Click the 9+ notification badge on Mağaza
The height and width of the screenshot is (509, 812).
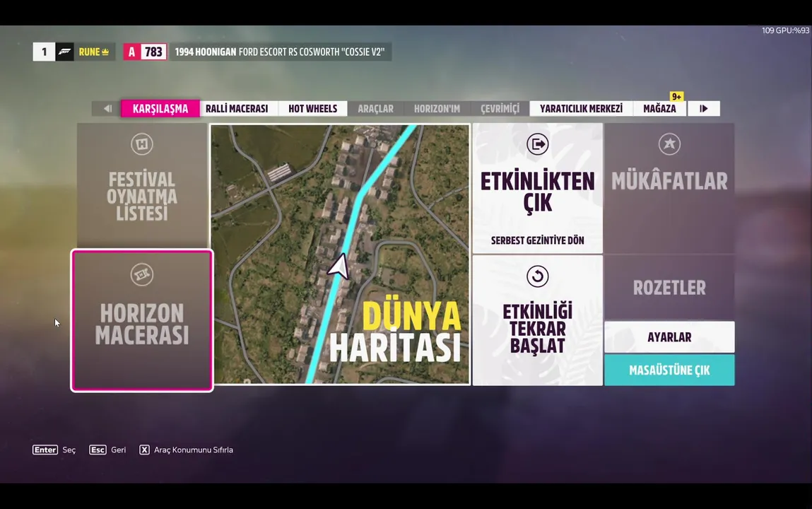tap(676, 97)
